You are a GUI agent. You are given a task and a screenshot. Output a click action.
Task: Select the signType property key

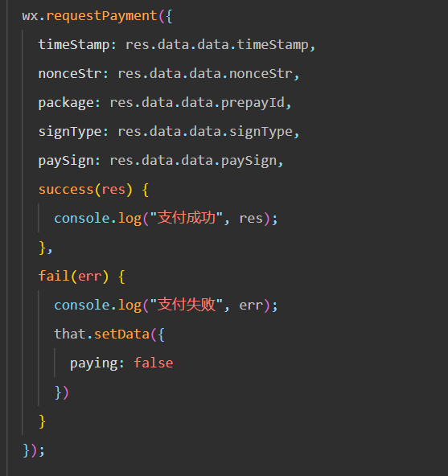[69, 132]
